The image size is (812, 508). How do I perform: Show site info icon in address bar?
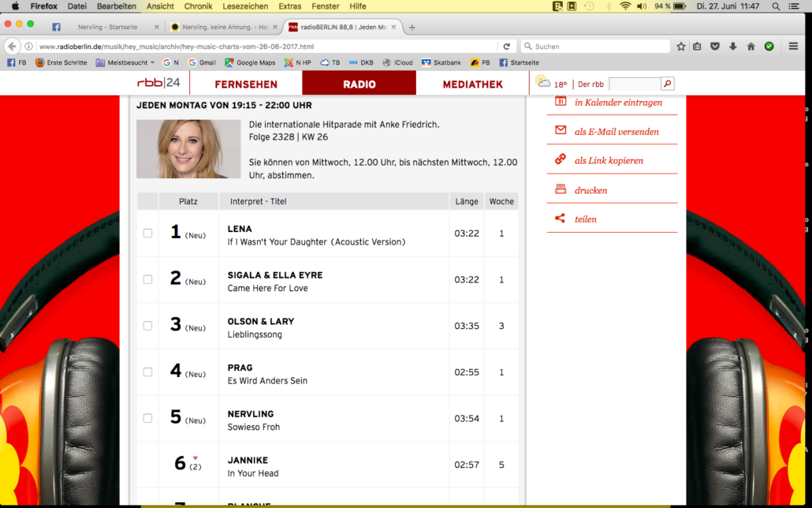pos(29,46)
